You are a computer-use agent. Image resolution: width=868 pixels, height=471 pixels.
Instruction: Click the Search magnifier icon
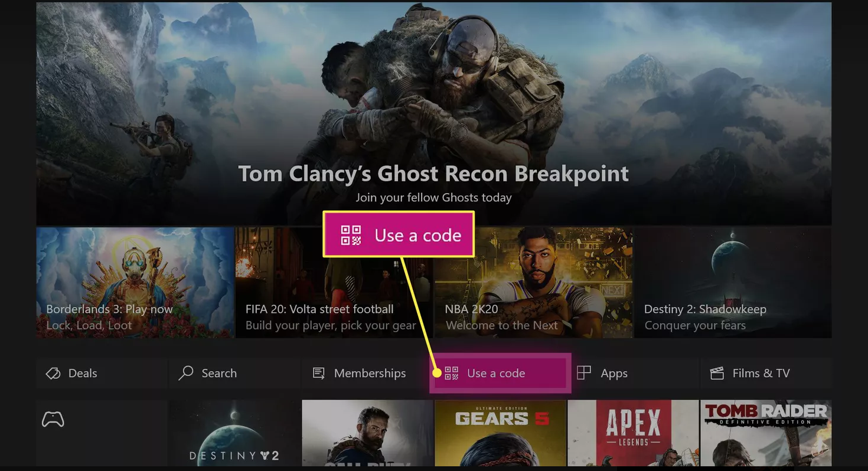[x=186, y=372]
